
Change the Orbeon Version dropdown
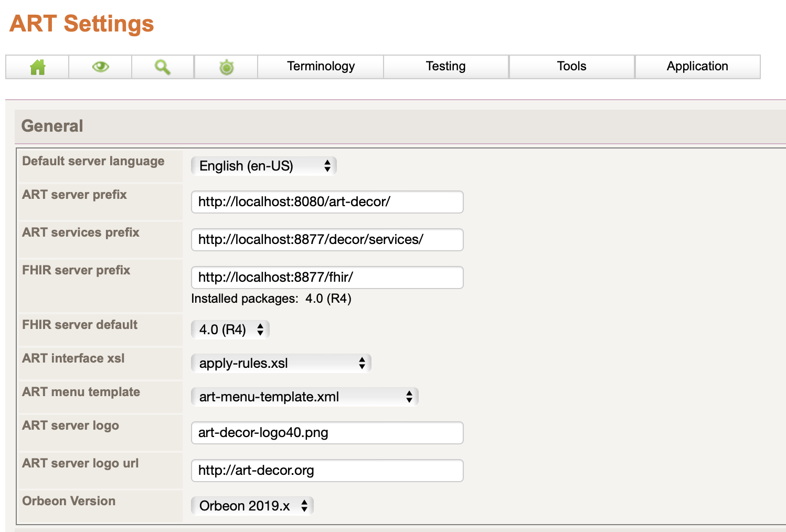pyautogui.click(x=252, y=506)
